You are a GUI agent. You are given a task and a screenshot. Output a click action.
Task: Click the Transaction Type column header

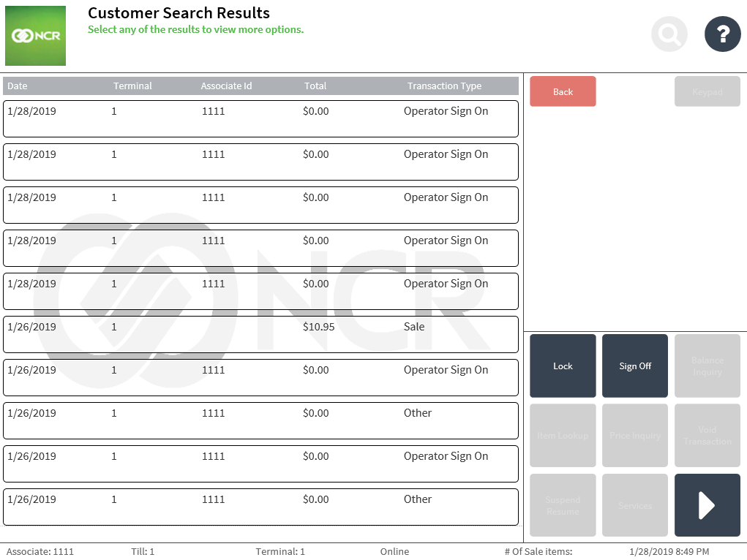click(444, 86)
